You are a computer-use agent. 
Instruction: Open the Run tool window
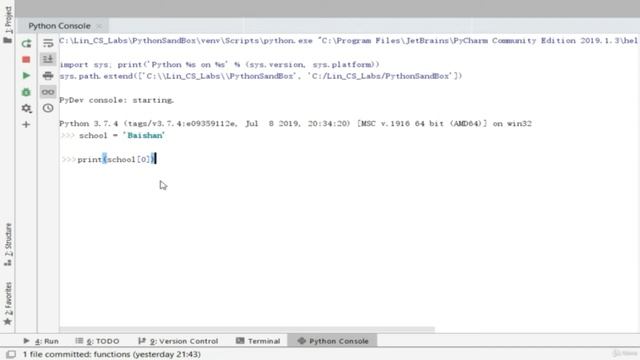tap(41, 341)
